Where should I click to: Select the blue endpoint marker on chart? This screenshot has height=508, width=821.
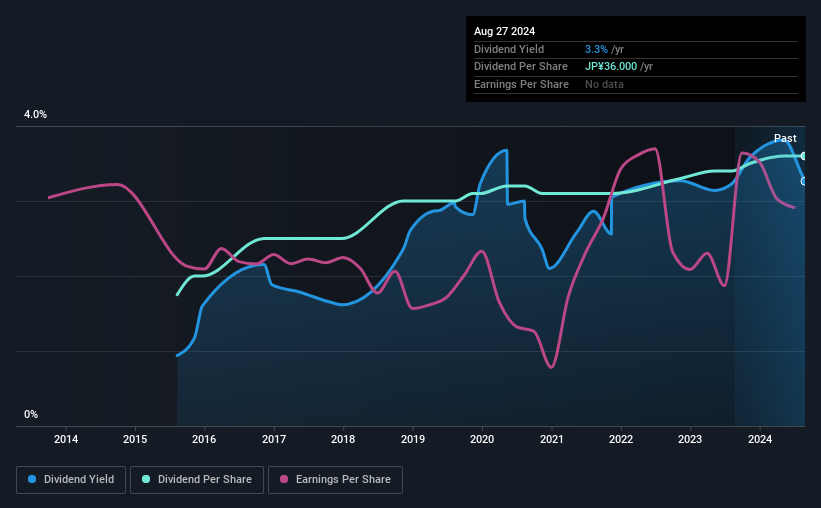click(804, 181)
